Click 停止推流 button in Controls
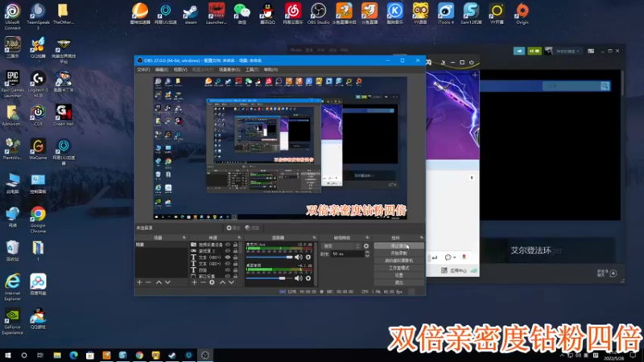The width and height of the screenshot is (644, 362). pos(398,246)
